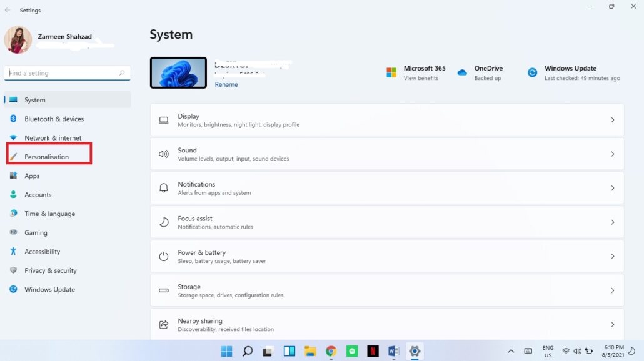Open Windows Update from the sidebar
The image size is (644, 361).
(x=49, y=290)
